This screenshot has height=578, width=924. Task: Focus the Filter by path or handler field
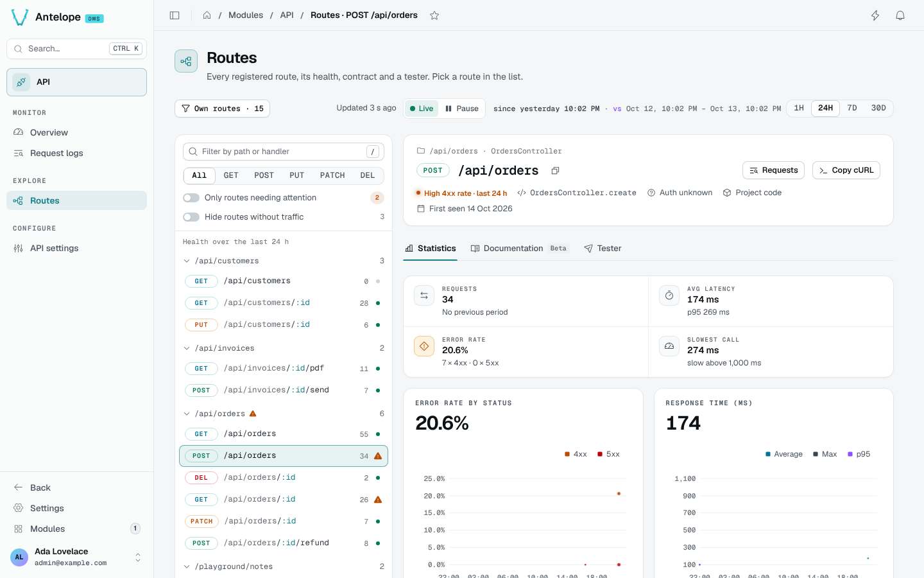[x=284, y=152]
